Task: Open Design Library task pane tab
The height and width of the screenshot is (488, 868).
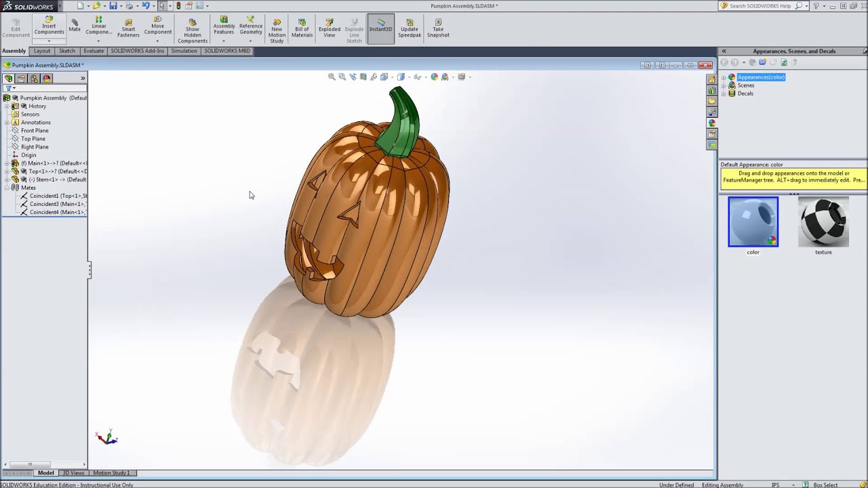Action: tap(712, 90)
